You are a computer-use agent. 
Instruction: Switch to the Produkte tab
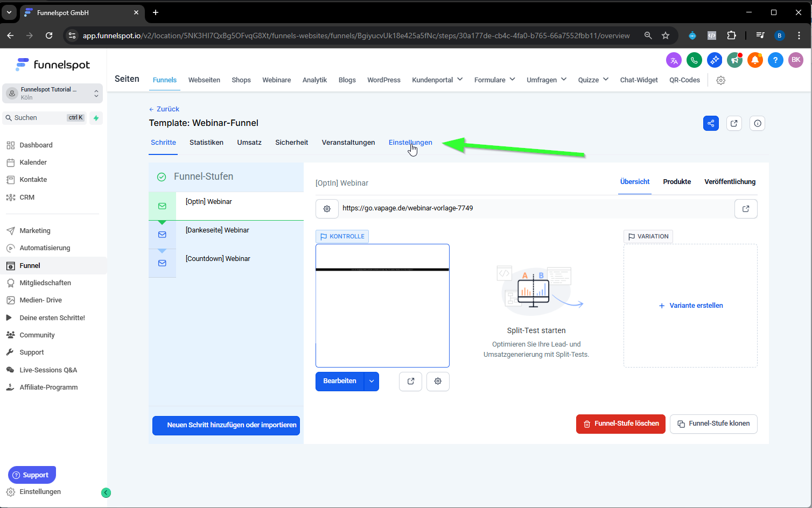coord(677,182)
